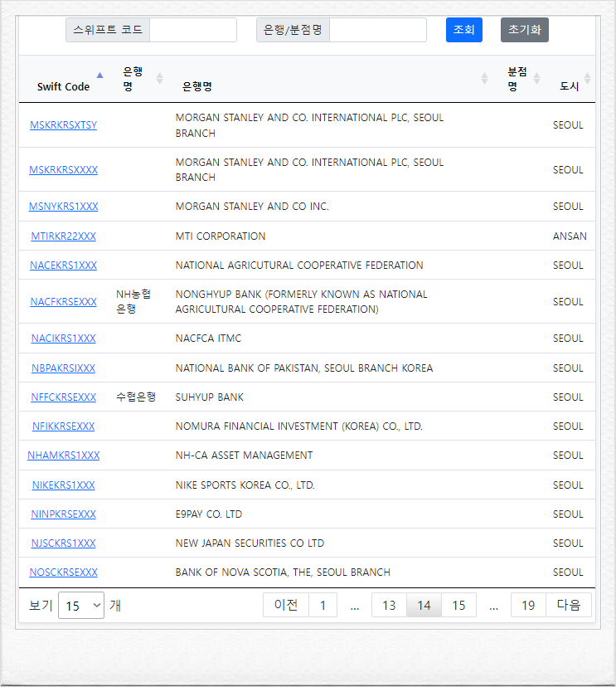Click the 은행/분점명 label
The image size is (616, 687).
293,30
